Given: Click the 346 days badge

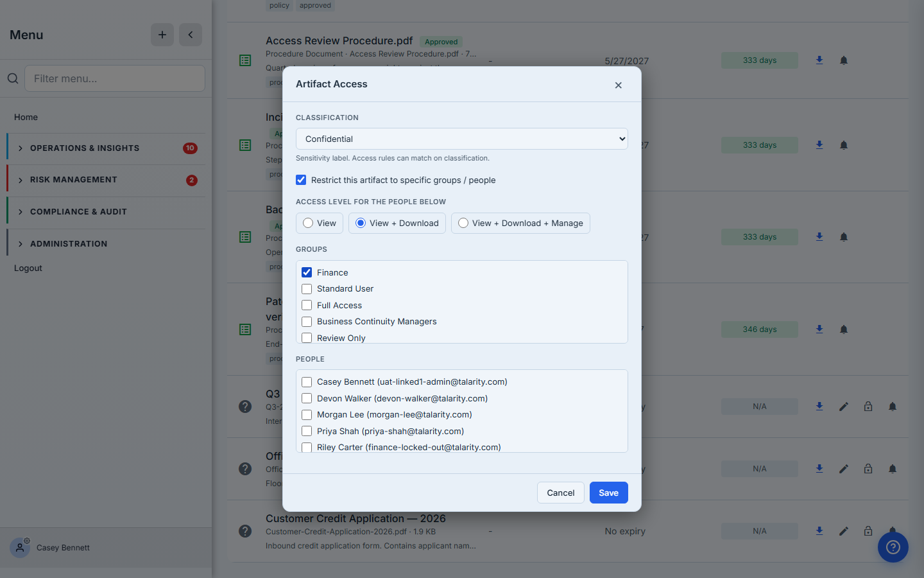Looking at the screenshot, I should [x=760, y=329].
